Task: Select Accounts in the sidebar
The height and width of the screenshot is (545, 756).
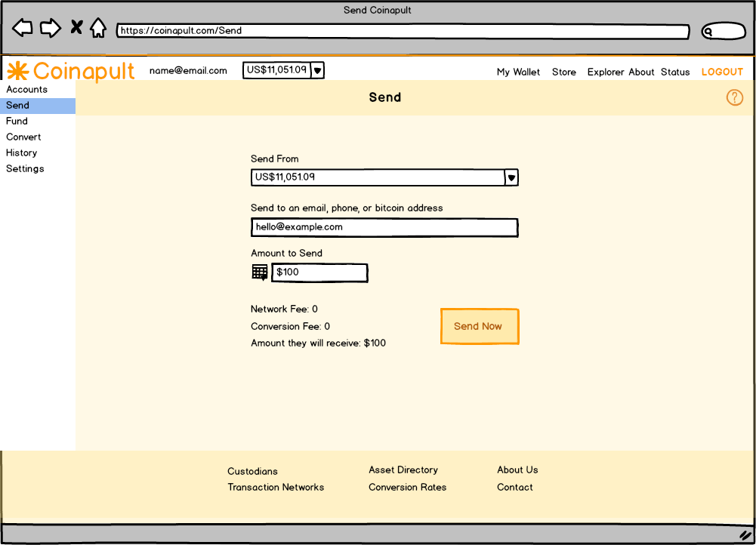Action: click(x=27, y=90)
